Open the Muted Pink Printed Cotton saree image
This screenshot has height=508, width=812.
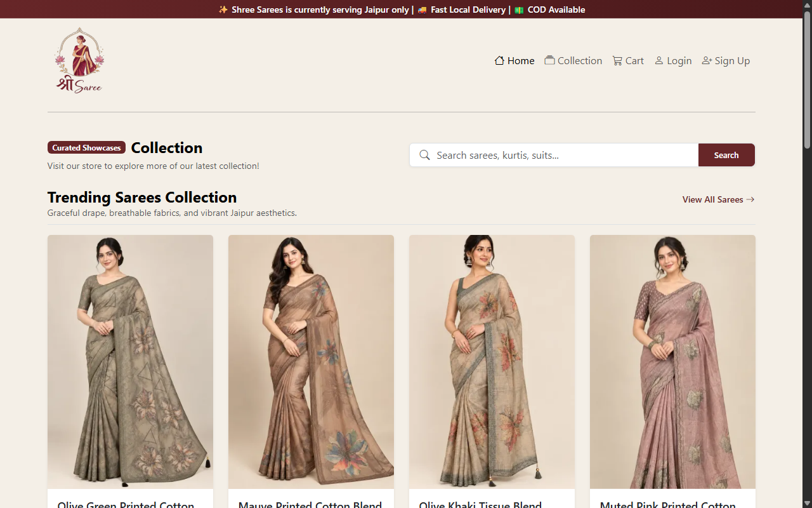coord(672,362)
